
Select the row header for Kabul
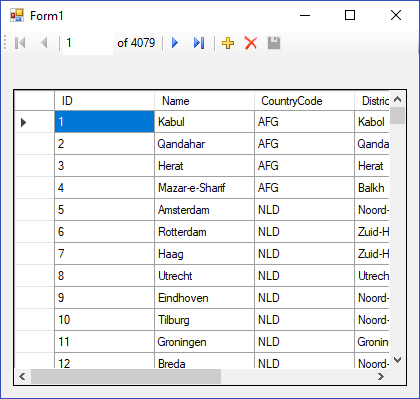[x=35, y=122]
